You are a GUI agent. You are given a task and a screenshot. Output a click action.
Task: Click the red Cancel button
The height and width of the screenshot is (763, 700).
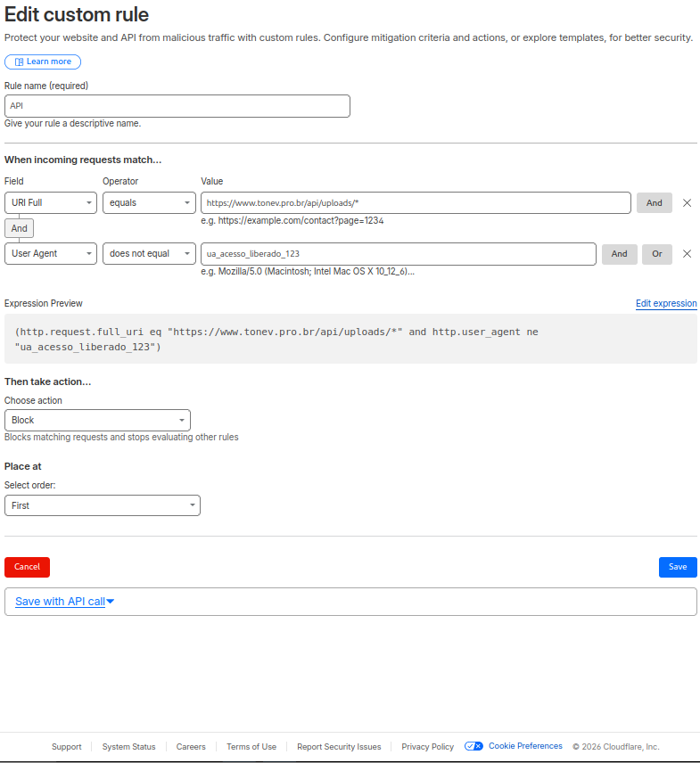(27, 567)
